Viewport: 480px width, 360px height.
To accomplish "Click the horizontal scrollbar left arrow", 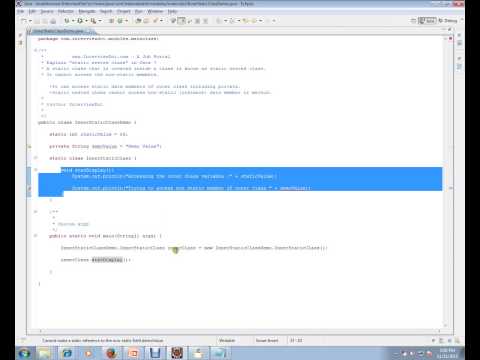I will pyautogui.click(x=41, y=331).
